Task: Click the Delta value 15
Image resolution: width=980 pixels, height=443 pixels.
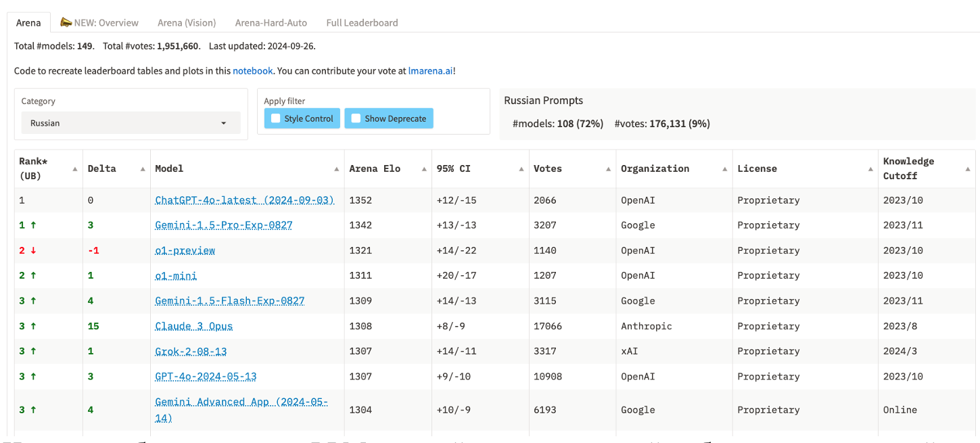Action: coord(93,326)
